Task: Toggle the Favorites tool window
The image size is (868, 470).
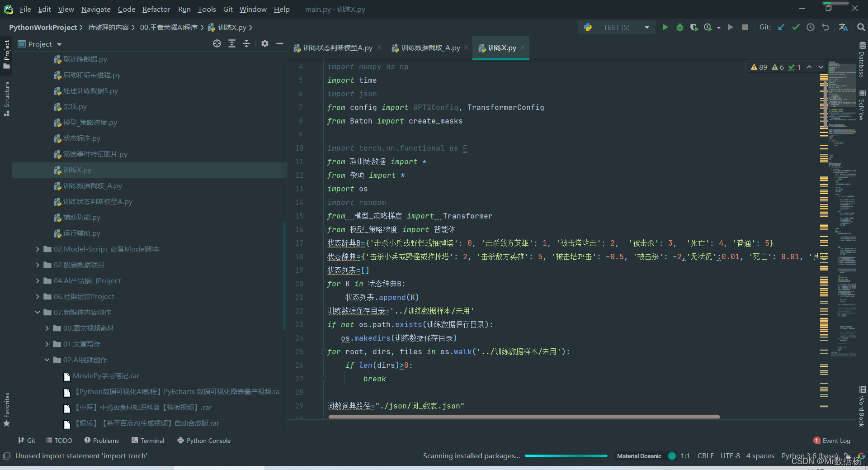Action: (x=7, y=409)
